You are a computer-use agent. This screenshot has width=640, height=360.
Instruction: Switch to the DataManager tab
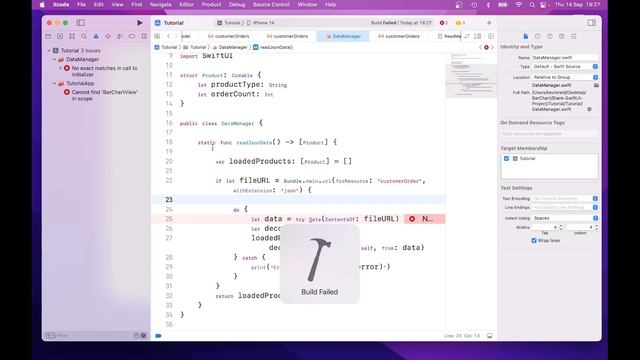point(343,36)
